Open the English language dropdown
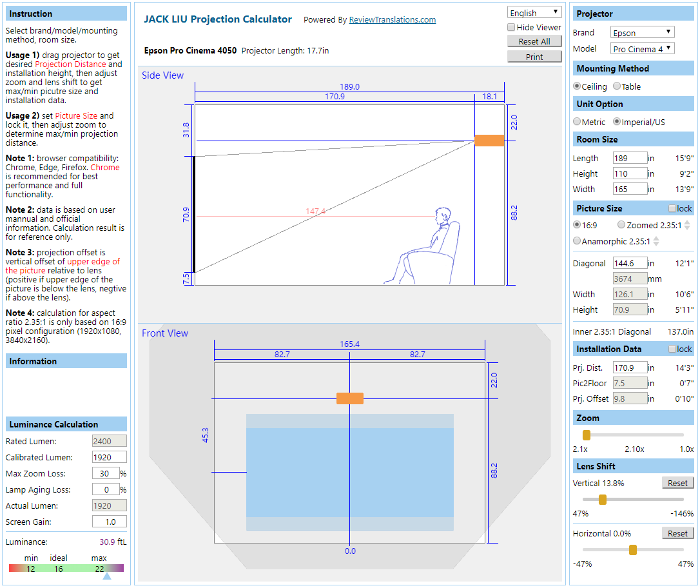 (x=534, y=12)
